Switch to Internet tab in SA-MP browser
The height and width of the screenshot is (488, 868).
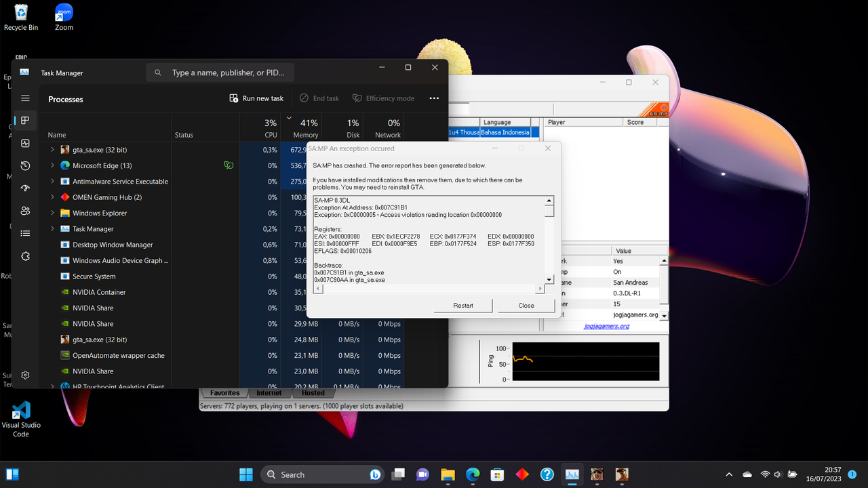pos(269,393)
